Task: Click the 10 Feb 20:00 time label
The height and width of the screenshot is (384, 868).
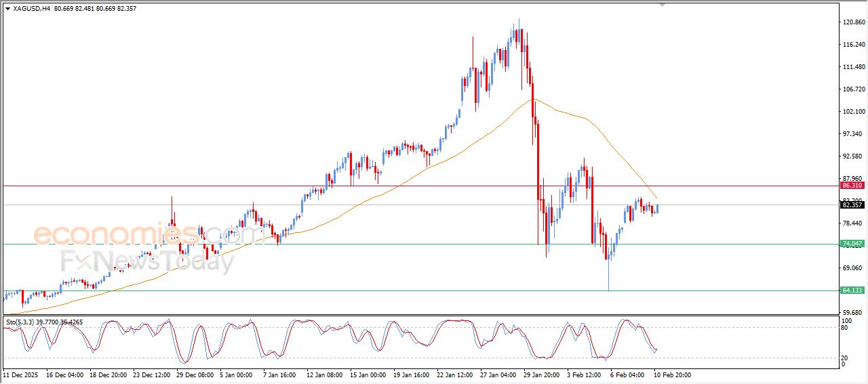Action: (672, 374)
